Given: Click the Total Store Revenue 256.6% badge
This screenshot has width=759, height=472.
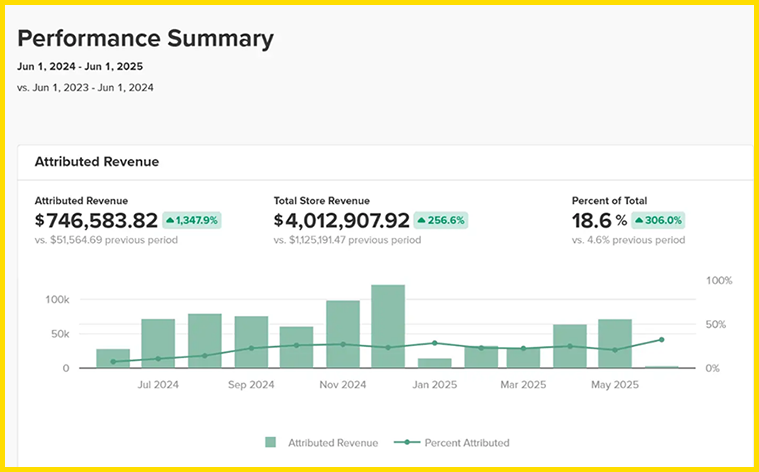Looking at the screenshot, I should pos(440,220).
